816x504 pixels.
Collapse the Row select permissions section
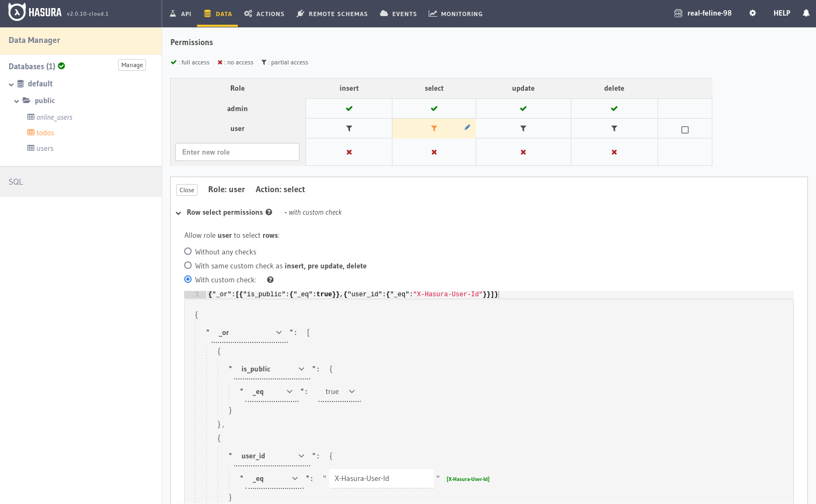click(178, 213)
